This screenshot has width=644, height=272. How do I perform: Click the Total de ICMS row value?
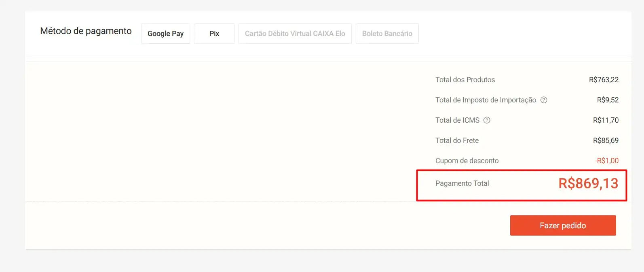[x=606, y=120]
